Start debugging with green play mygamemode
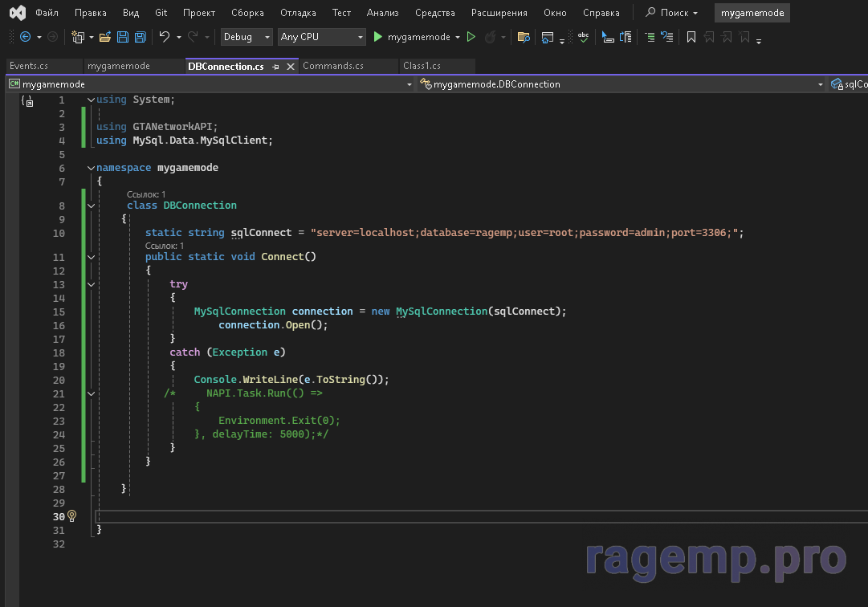This screenshot has height=607, width=868. tap(412, 37)
